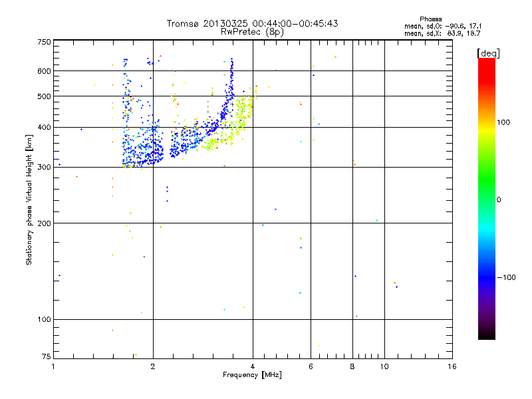532x399 pixels.
Task: Select the 'mean, sd,X: 83.9, 18.7' line
Action: pos(442,33)
